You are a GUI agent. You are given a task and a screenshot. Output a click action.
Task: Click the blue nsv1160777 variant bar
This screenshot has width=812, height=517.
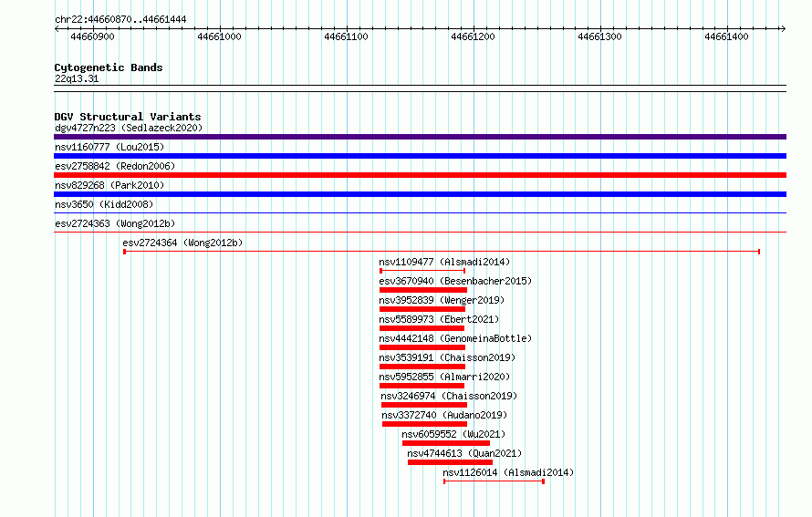(420, 156)
